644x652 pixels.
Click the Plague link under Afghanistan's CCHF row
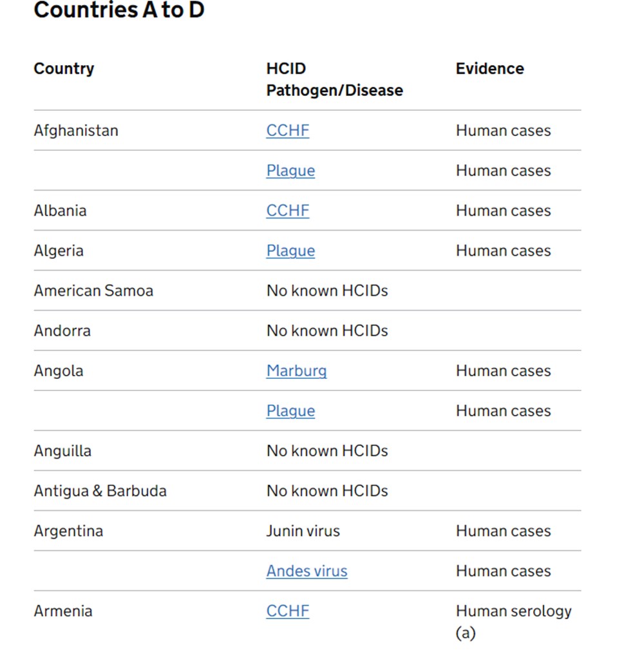click(x=290, y=171)
